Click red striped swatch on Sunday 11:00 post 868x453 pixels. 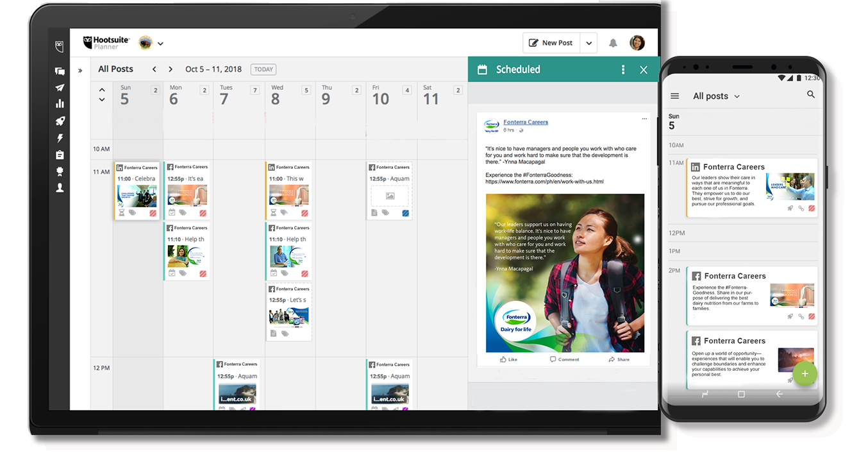point(153,213)
